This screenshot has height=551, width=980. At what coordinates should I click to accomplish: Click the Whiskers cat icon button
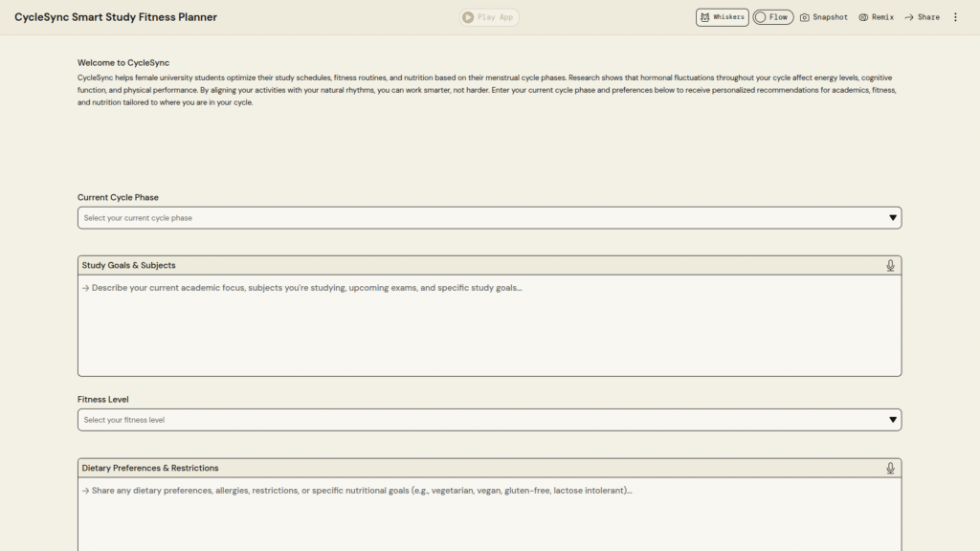722,17
